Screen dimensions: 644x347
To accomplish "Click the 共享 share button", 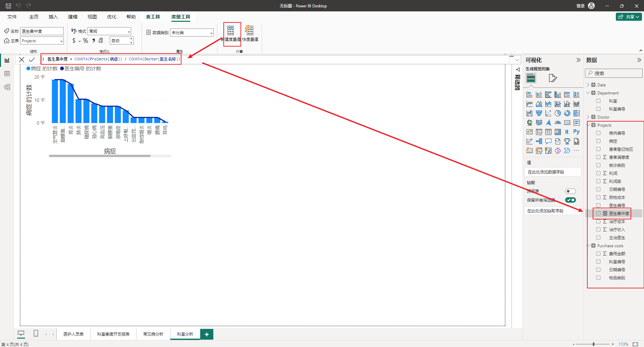I will [629, 17].
